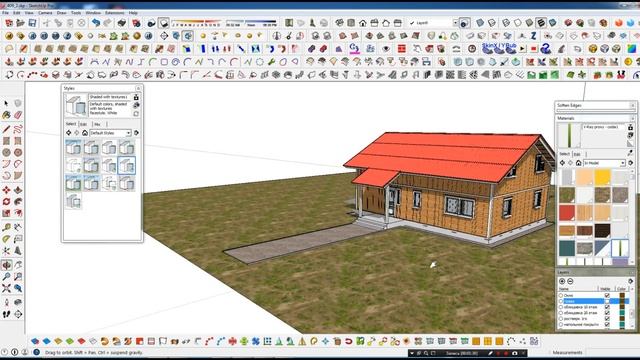Select the teal material swatch
The width and height of the screenshot is (640, 360).
pyautogui.click(x=567, y=248)
